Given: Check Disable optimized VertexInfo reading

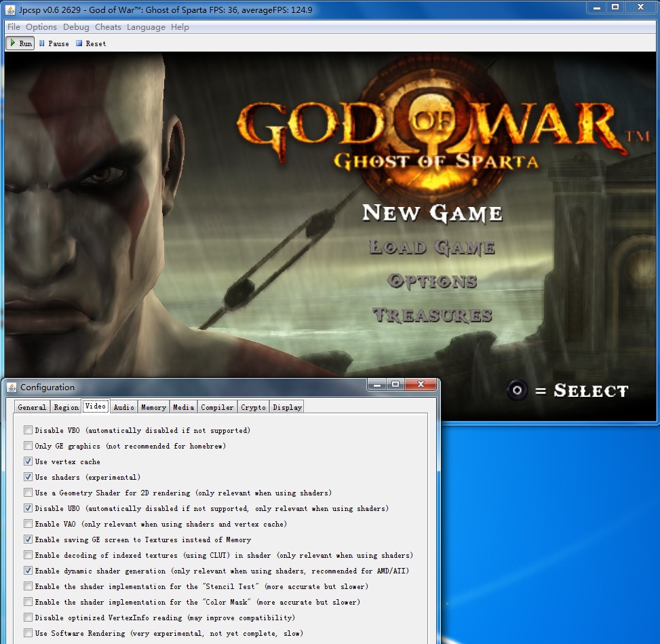Looking at the screenshot, I should point(28,617).
